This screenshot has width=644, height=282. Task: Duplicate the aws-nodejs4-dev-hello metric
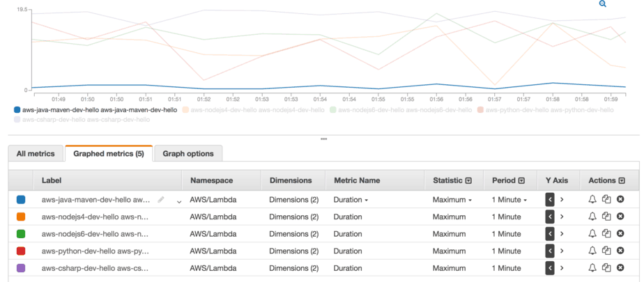click(606, 217)
